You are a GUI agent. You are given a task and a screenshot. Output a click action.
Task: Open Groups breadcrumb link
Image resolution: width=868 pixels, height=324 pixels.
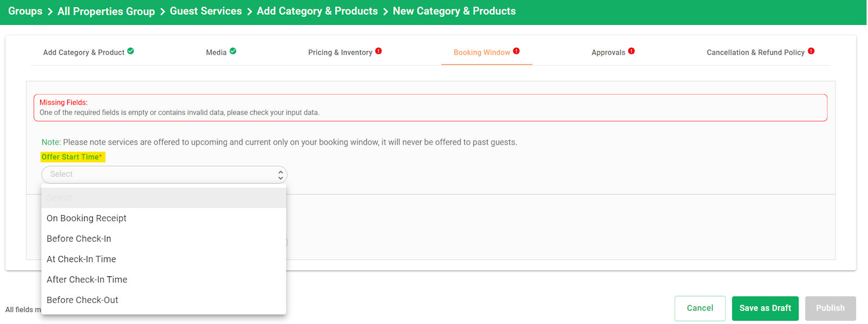(x=25, y=11)
